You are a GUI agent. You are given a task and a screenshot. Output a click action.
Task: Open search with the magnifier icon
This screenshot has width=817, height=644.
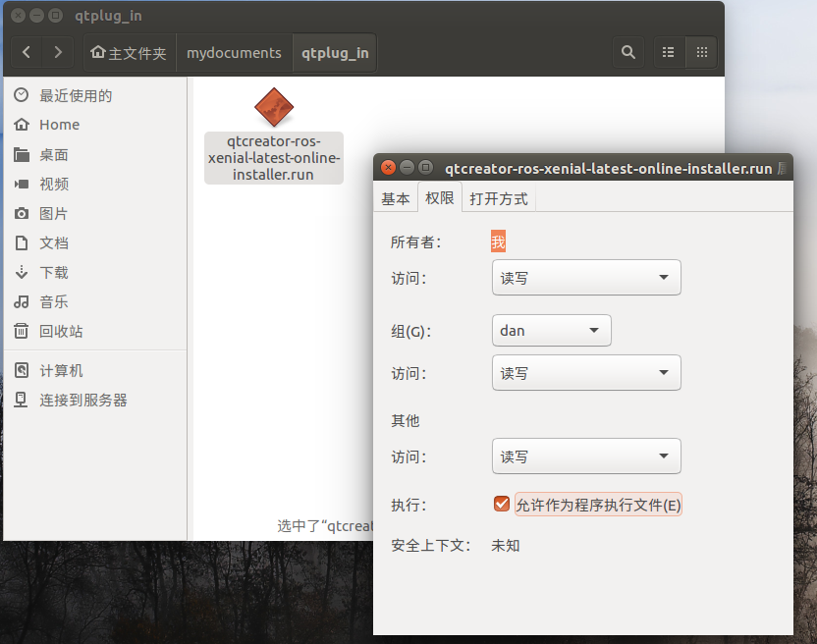click(628, 52)
